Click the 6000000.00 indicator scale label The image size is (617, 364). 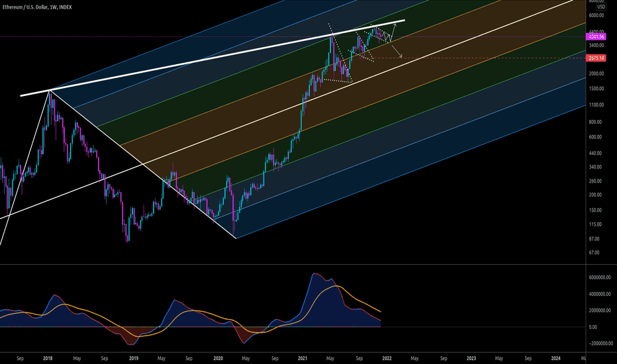click(600, 277)
